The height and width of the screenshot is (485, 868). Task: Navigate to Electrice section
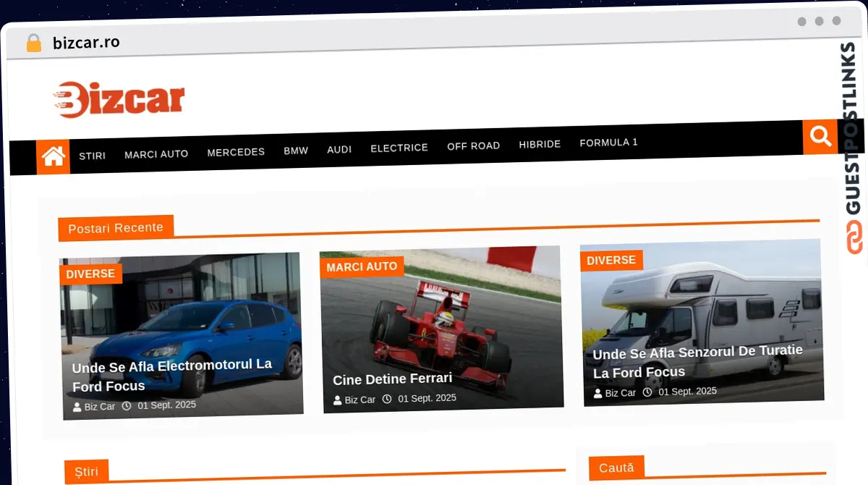(x=399, y=148)
